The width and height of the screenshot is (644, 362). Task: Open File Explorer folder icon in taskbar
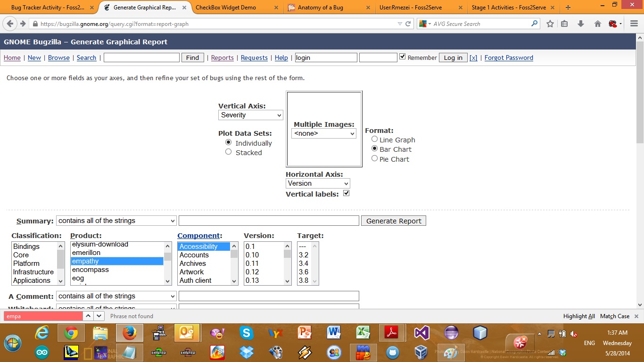click(100, 333)
